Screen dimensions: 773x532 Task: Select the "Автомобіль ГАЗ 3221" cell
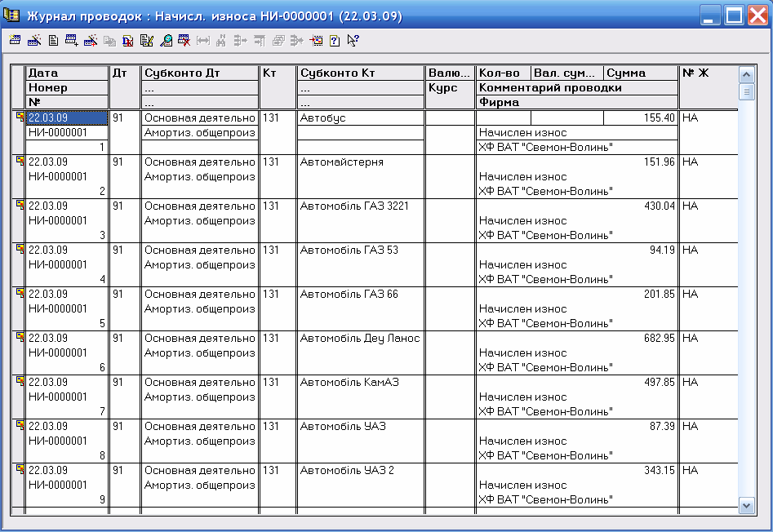pos(361,206)
